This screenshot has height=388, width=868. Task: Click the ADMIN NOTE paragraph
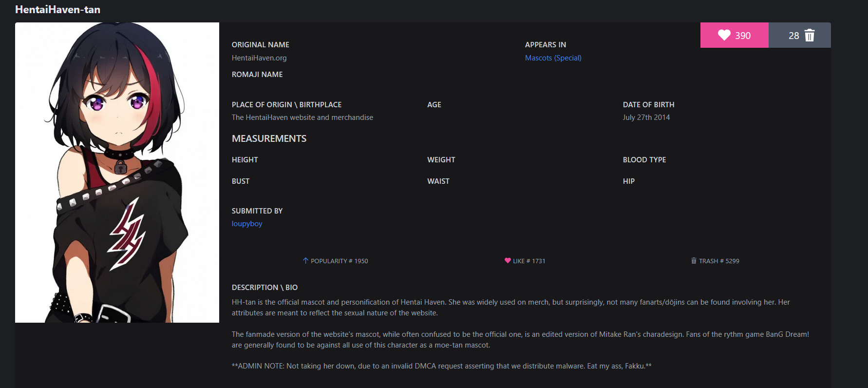tap(442, 366)
